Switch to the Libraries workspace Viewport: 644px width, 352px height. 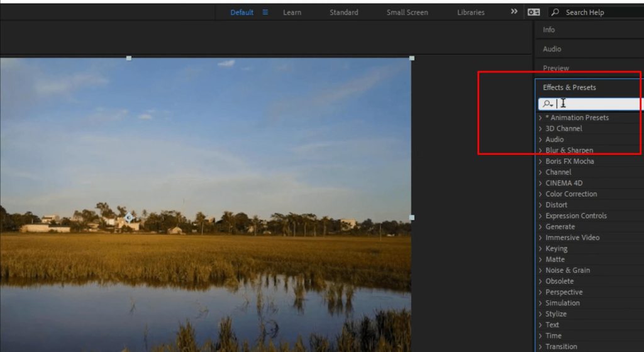[470, 13]
